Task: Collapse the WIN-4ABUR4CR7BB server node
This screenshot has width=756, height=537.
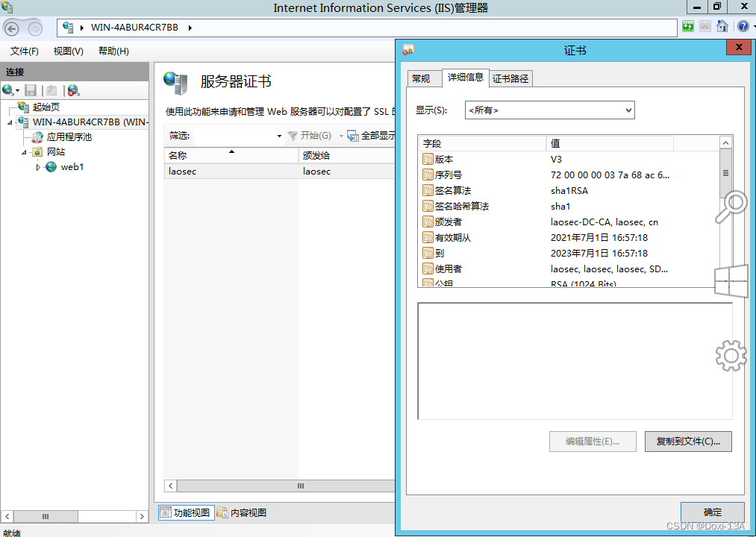Action: tap(10, 122)
